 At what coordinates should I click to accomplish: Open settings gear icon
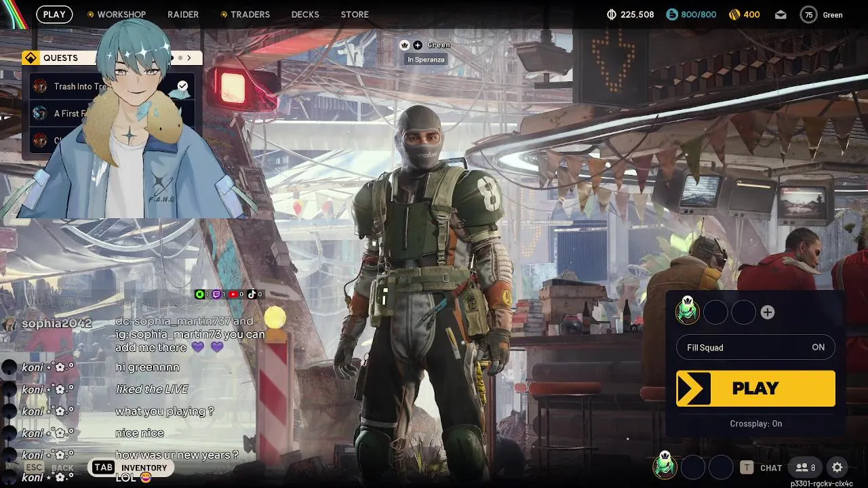(837, 468)
